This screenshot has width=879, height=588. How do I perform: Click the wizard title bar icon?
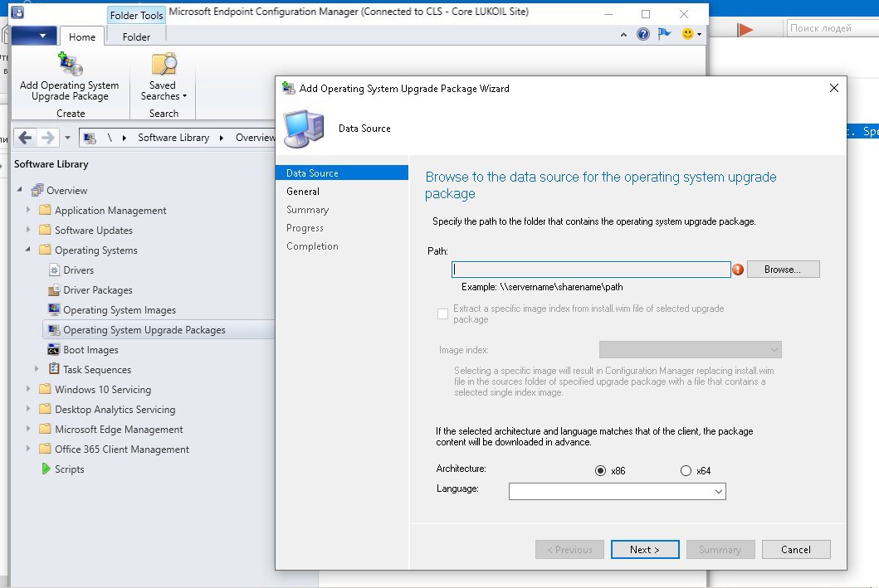pyautogui.click(x=289, y=88)
